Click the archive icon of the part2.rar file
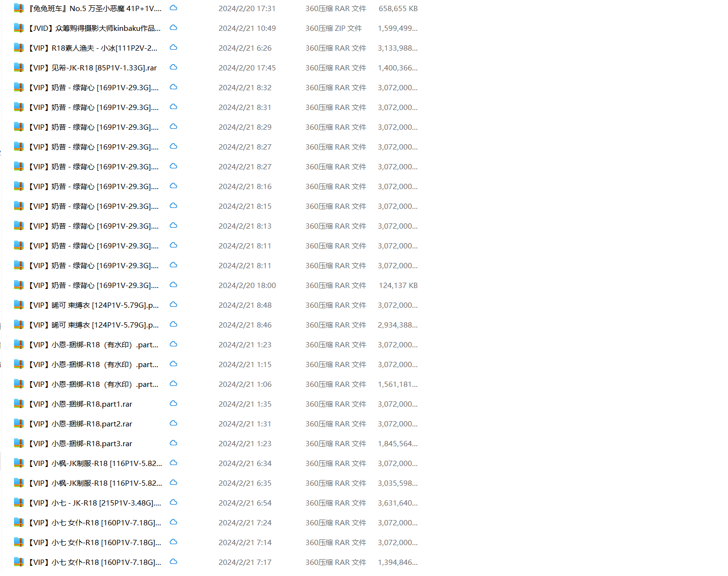728x576 pixels. click(19, 424)
